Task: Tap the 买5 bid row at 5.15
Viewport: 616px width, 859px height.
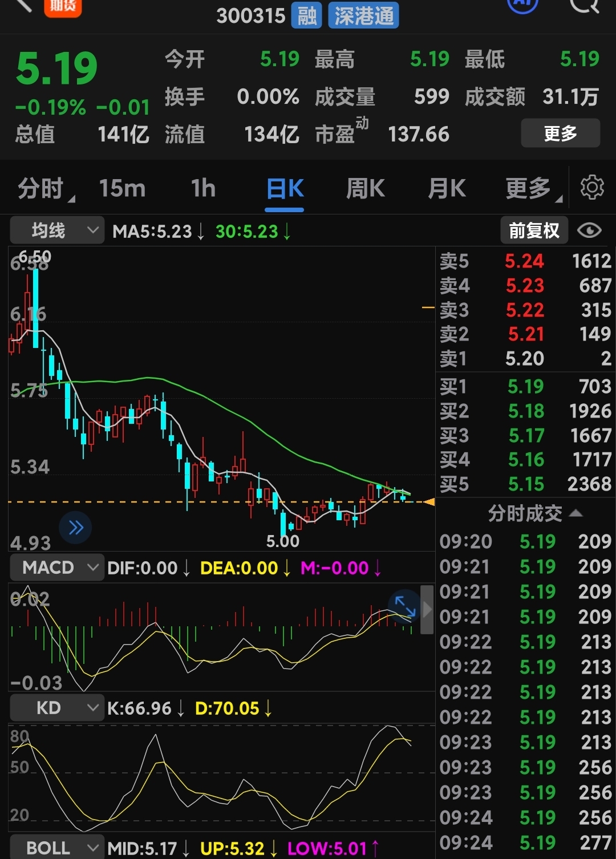Action: 525,484
